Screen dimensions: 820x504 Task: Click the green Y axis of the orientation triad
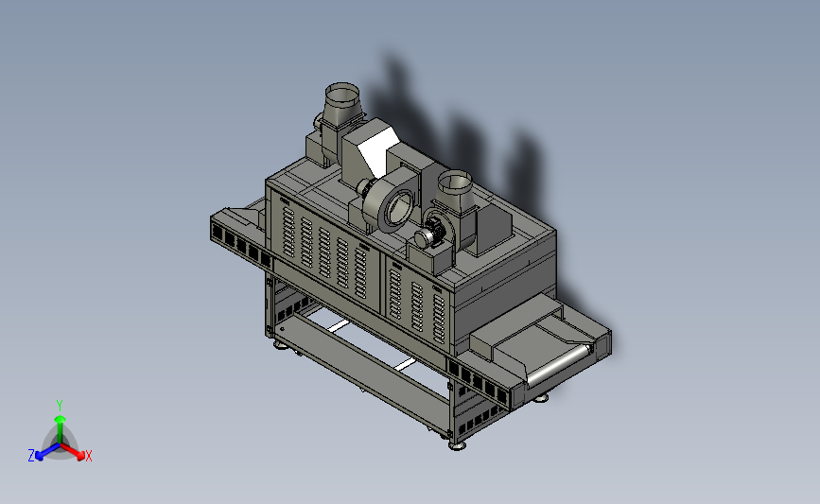pos(61,429)
